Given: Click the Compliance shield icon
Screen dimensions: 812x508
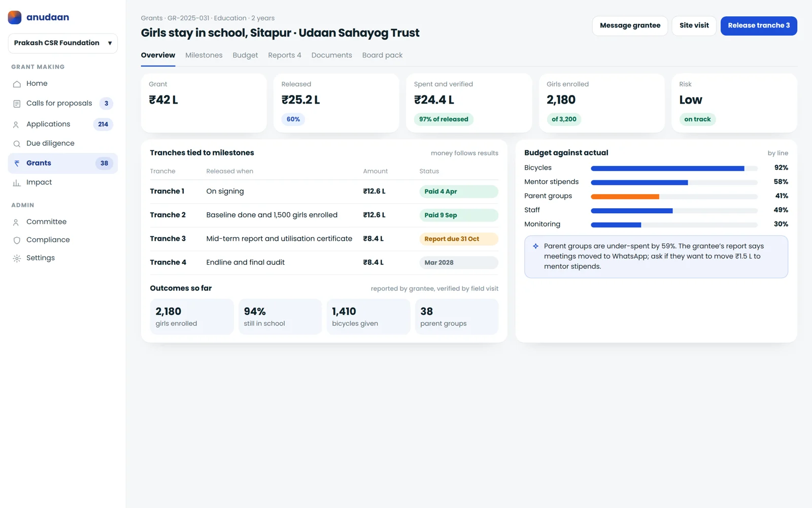Looking at the screenshot, I should point(17,240).
